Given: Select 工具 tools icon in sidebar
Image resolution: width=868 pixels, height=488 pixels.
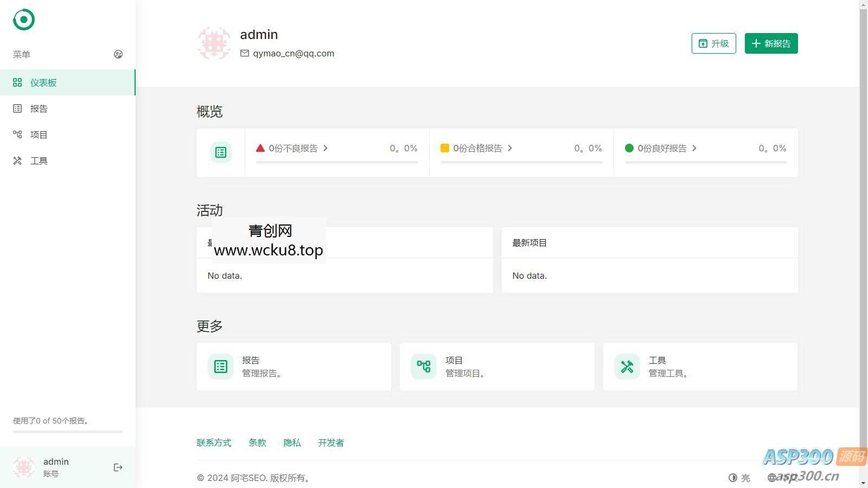Looking at the screenshot, I should [x=17, y=160].
